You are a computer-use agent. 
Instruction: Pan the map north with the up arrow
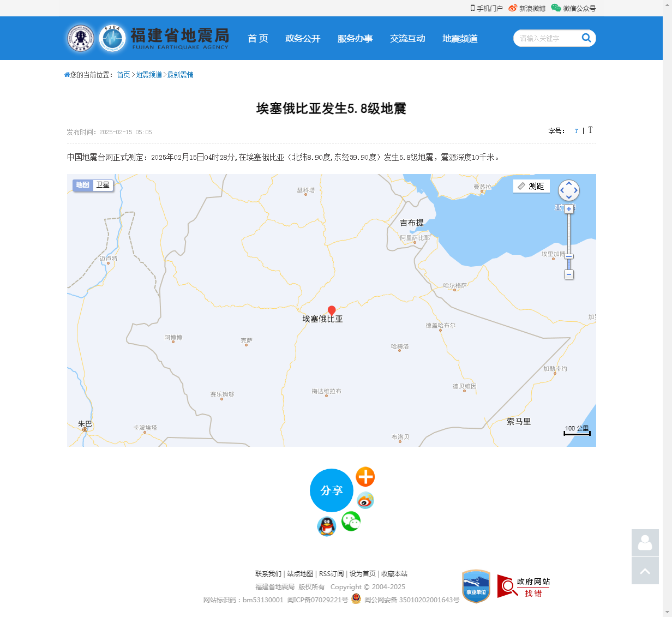[x=568, y=184]
